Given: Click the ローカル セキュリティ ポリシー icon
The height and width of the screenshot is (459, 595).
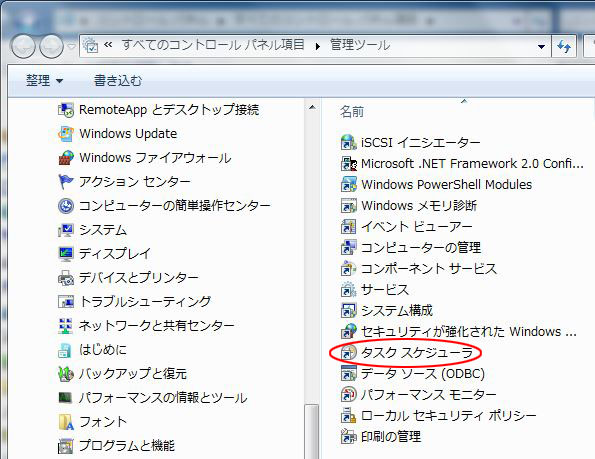Looking at the screenshot, I should (x=348, y=415).
